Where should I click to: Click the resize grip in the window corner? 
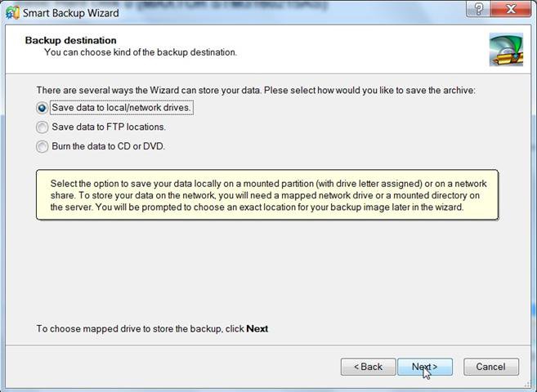526,385
